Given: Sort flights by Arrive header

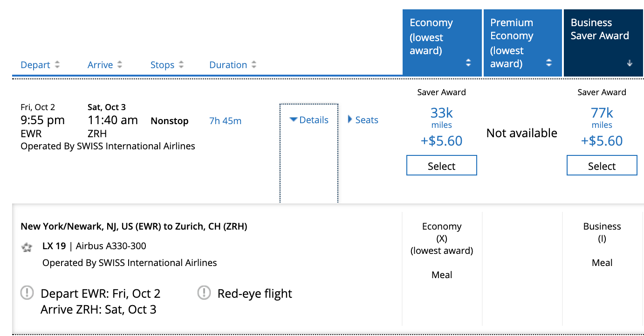Looking at the screenshot, I should (100, 65).
